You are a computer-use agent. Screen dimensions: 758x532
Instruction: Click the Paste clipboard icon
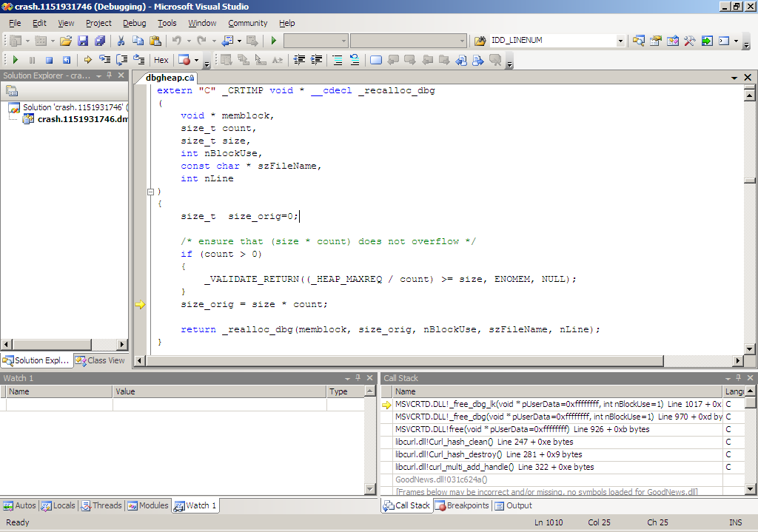click(155, 41)
